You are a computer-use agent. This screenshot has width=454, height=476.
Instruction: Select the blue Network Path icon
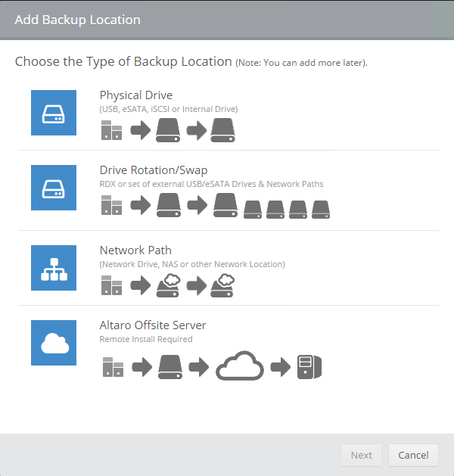54,267
